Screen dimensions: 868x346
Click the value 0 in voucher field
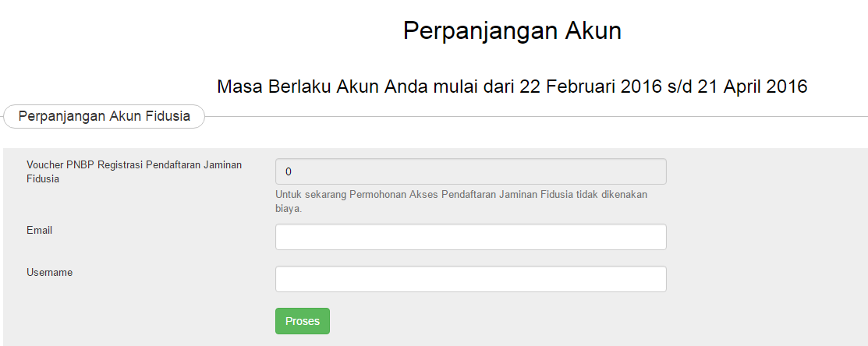[x=289, y=172]
